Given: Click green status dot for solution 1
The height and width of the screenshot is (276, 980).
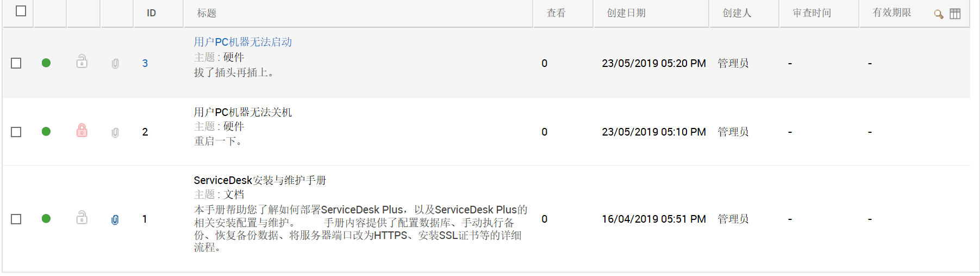Looking at the screenshot, I should (x=46, y=219).
